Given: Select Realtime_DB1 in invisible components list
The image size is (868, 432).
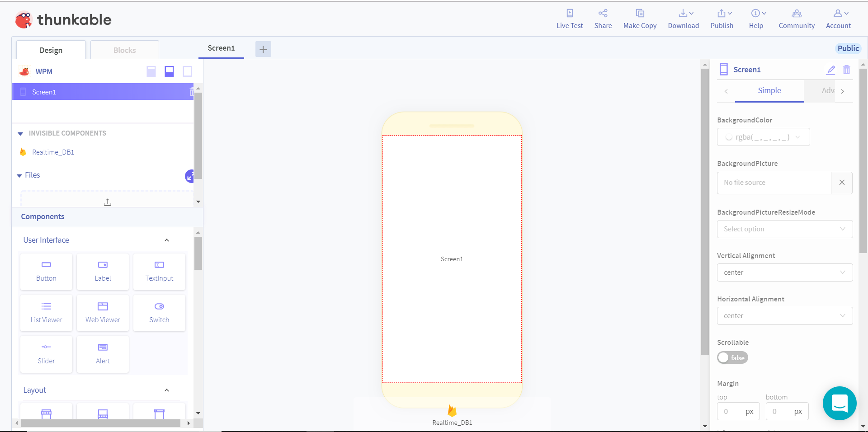Looking at the screenshot, I should [53, 152].
